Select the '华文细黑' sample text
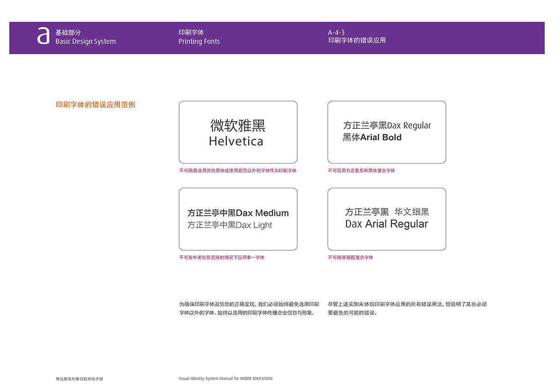This screenshot has width=554, height=392. (411, 212)
